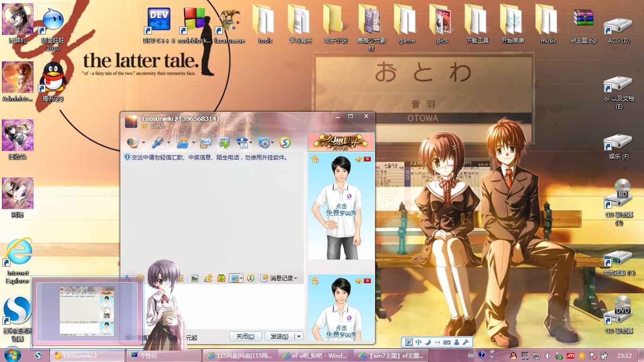Start a voice chat with the microphone icon
The image size is (644, 362).
tap(157, 142)
